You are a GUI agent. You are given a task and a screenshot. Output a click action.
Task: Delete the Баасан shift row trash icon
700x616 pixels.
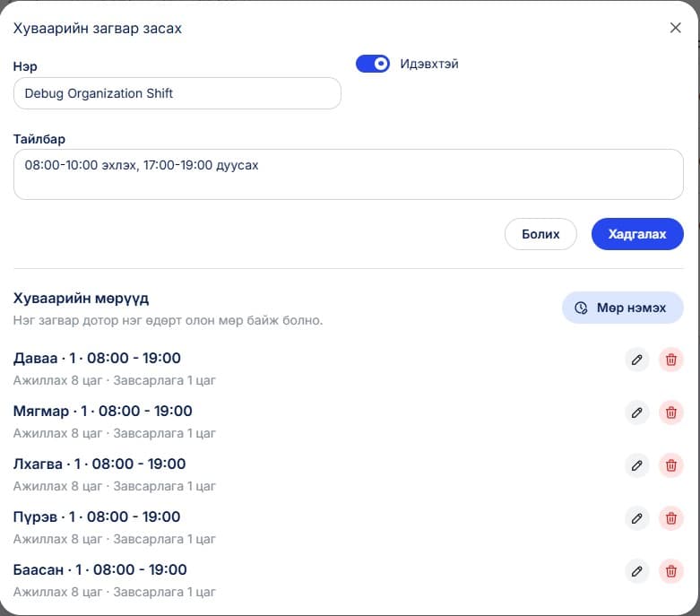671,571
